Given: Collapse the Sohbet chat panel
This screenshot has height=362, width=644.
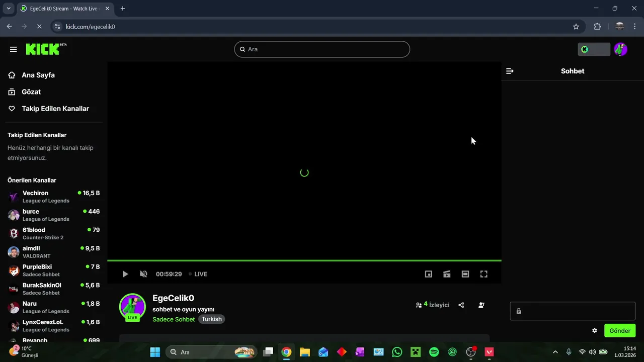Looking at the screenshot, I should tap(510, 71).
